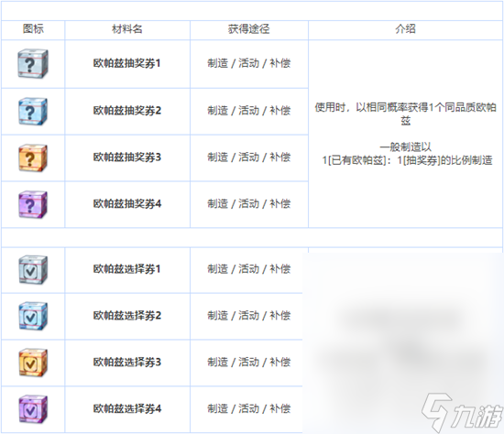Click the 欧帕兹选择券2 name cell
The width and height of the screenshot is (504, 434).
(x=127, y=316)
